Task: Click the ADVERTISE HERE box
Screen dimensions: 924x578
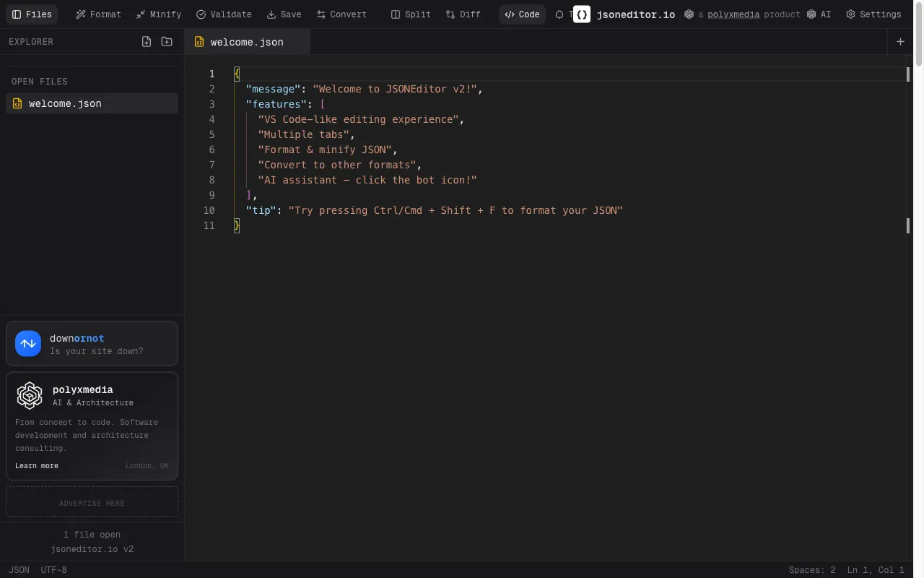Action: [92, 501]
